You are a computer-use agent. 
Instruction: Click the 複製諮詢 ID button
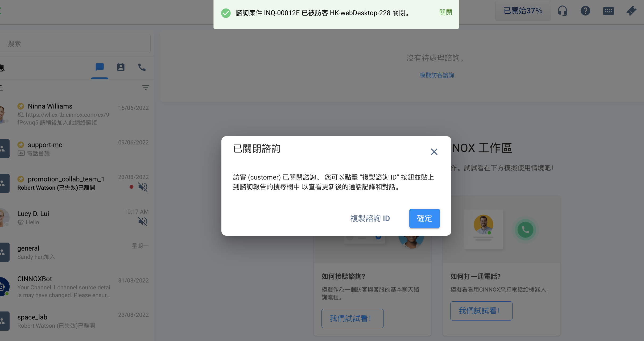[370, 218]
